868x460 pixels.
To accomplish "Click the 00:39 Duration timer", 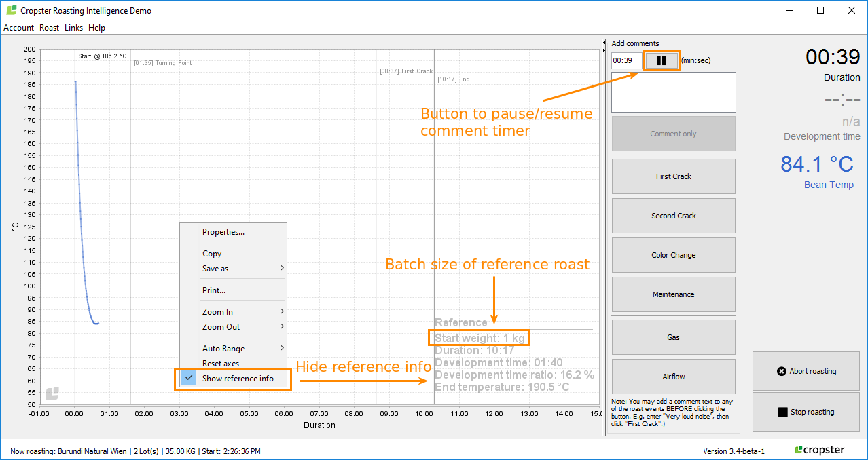I will click(x=833, y=57).
